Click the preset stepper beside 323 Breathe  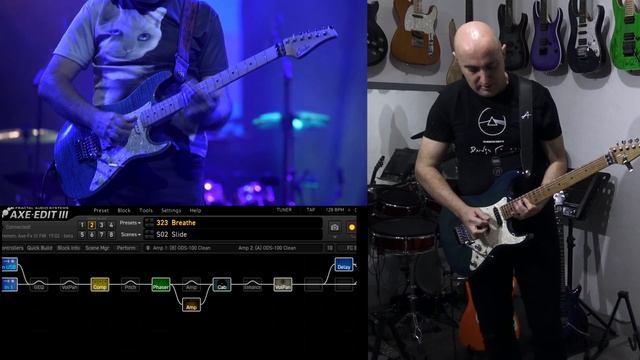[149, 223]
